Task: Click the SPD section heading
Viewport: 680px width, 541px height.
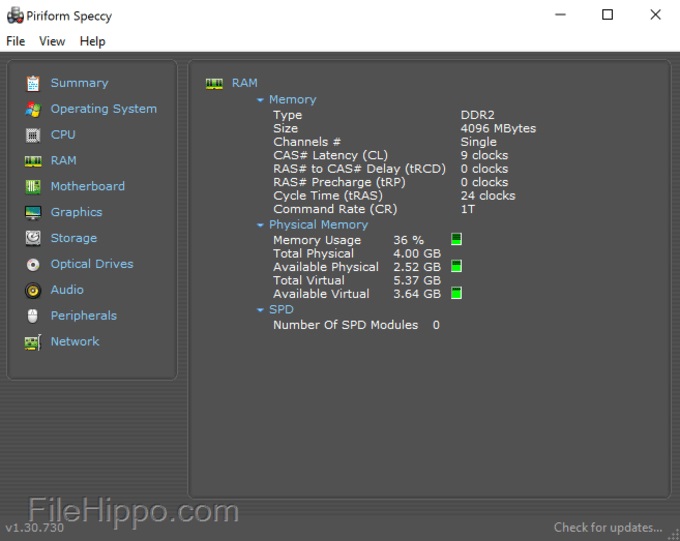Action: [281, 310]
